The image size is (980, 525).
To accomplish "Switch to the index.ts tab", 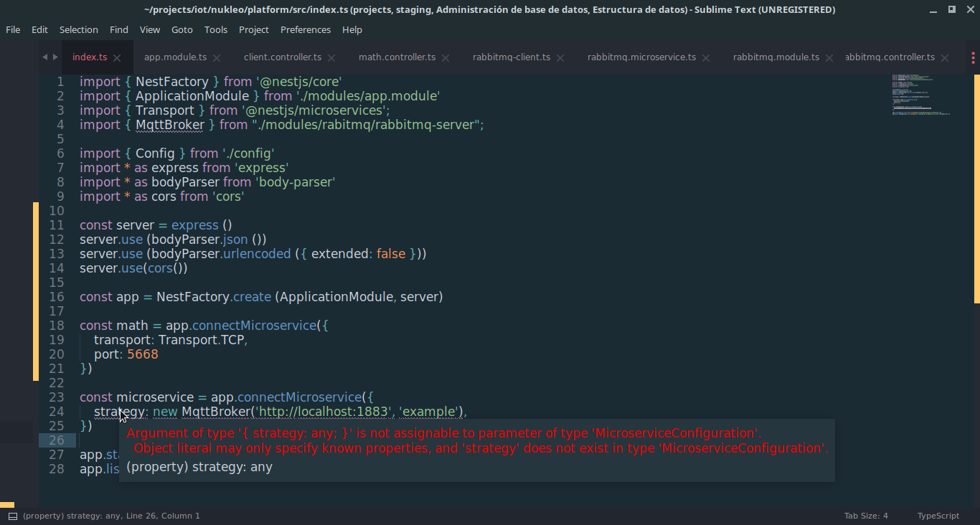I will click(x=90, y=57).
